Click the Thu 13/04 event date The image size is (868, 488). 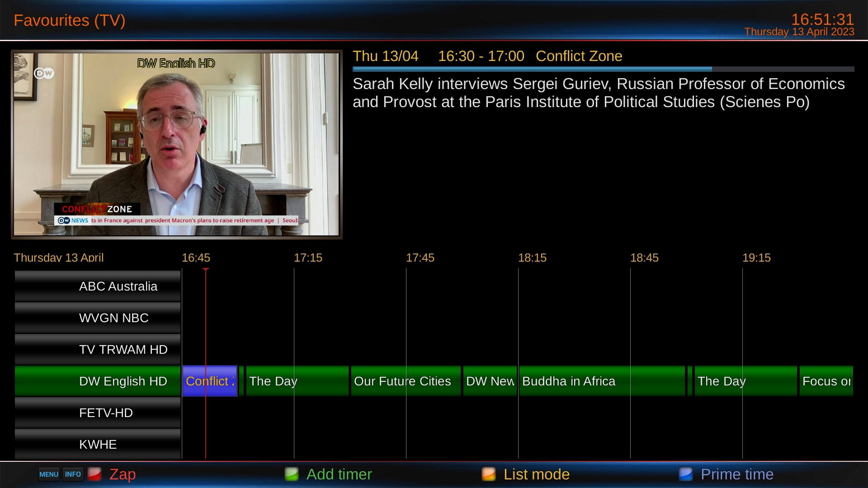(x=386, y=56)
